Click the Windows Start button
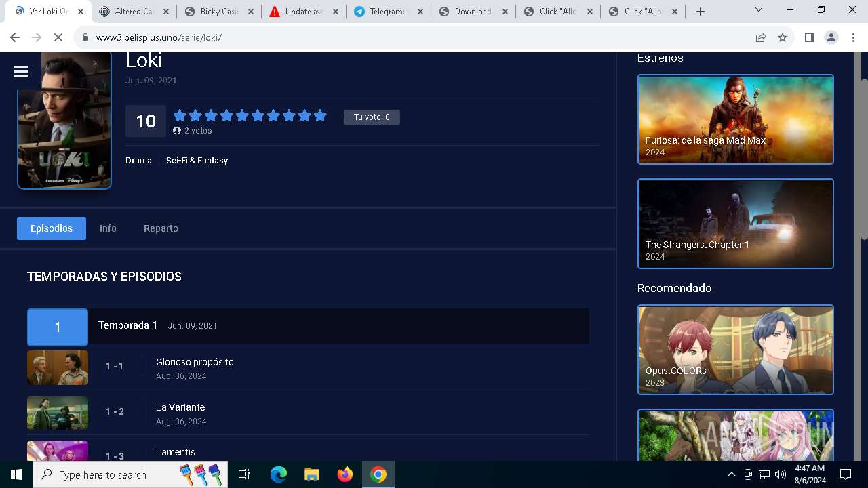This screenshot has width=868, height=488. tap(16, 474)
